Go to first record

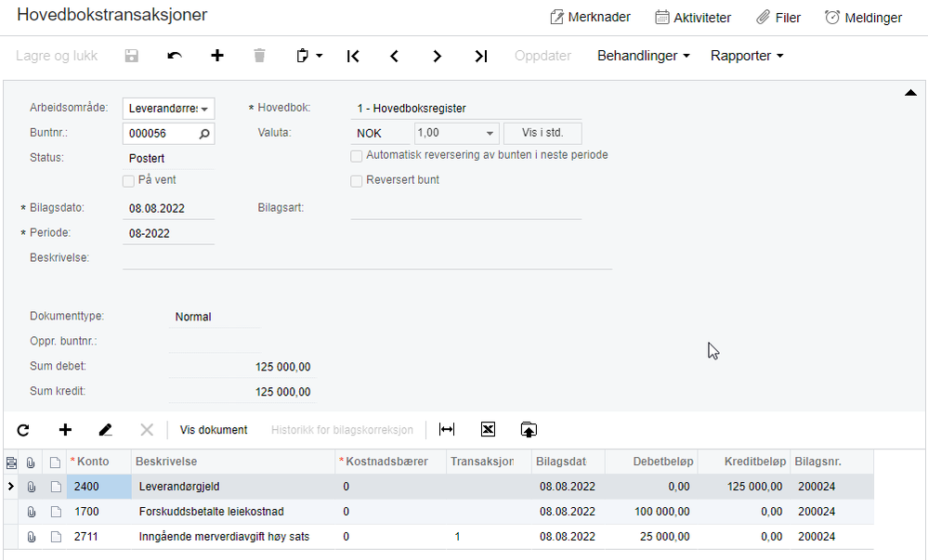click(353, 56)
